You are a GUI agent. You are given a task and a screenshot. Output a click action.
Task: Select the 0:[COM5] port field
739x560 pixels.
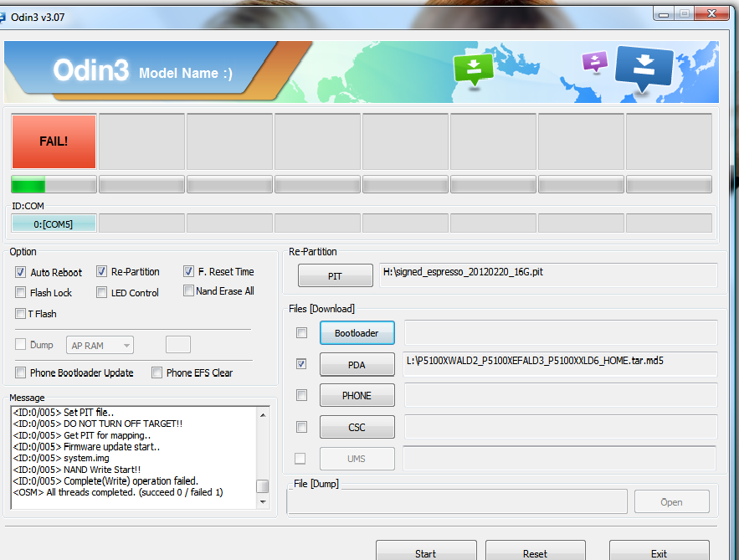[54, 223]
